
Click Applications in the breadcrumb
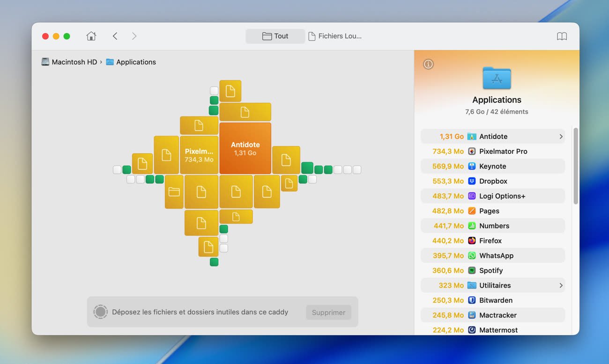136,62
